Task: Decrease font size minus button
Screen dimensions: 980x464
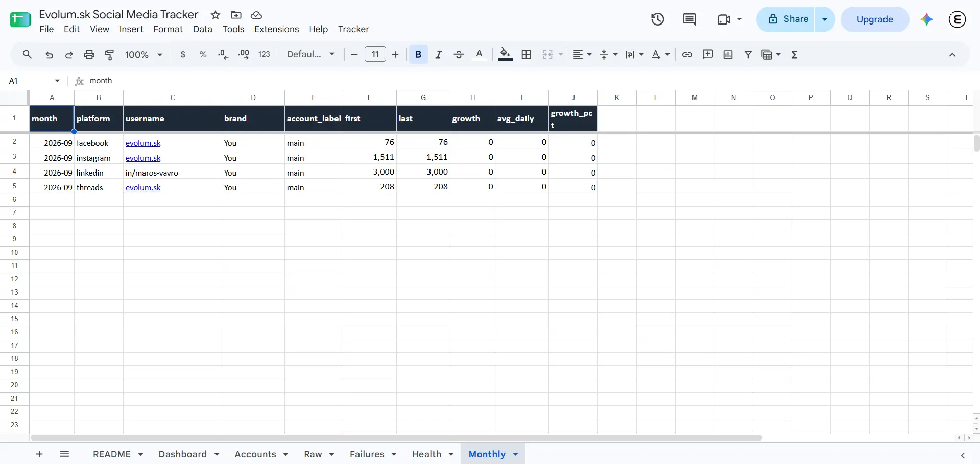Action: pos(354,55)
